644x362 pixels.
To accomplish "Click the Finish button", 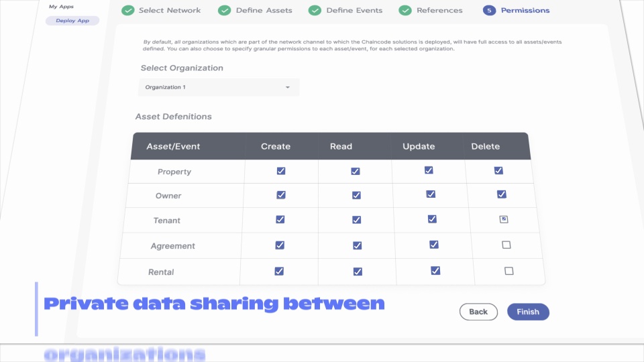I will (528, 312).
